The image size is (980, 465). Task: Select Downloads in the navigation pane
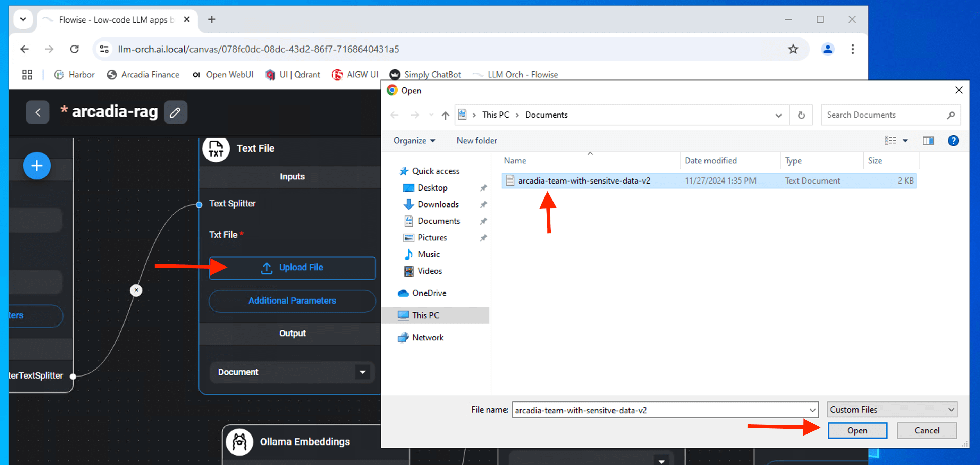pyautogui.click(x=438, y=204)
